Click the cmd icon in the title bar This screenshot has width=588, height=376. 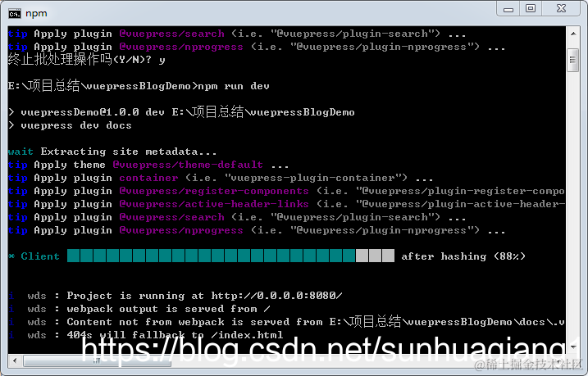[15, 14]
